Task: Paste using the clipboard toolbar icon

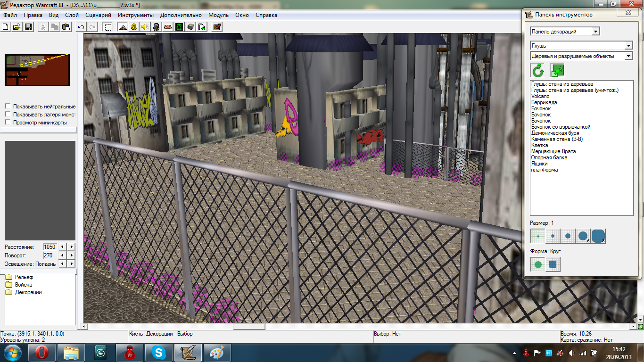Action: [66, 27]
